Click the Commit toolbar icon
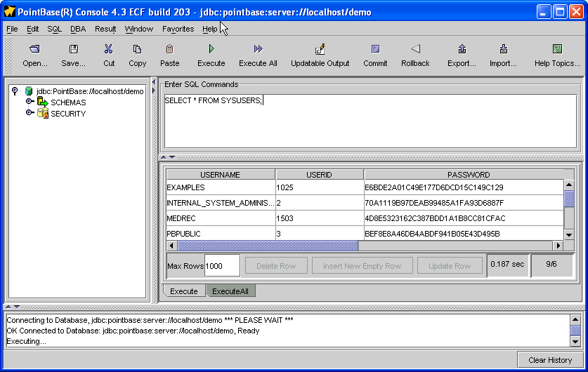The width and height of the screenshot is (588, 372). point(375,49)
